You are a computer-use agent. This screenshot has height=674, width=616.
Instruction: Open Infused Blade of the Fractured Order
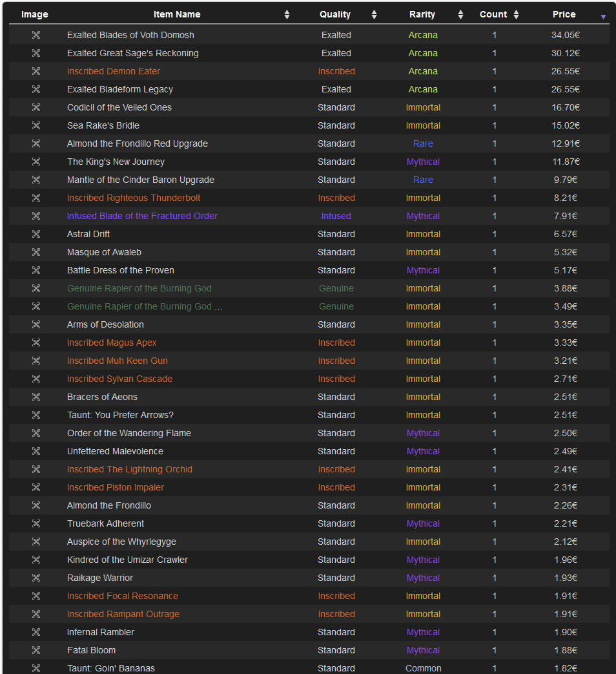[x=142, y=216]
